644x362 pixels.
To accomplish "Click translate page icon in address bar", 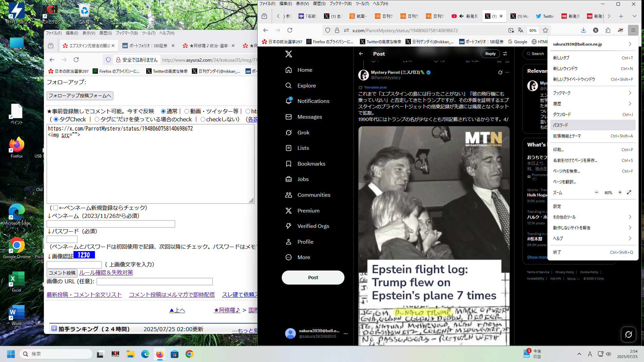I will 520,30.
